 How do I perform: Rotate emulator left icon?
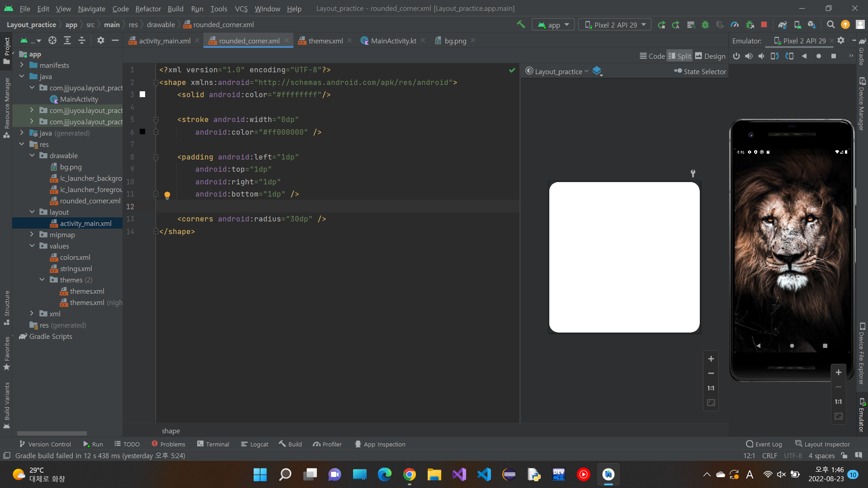coord(775,56)
